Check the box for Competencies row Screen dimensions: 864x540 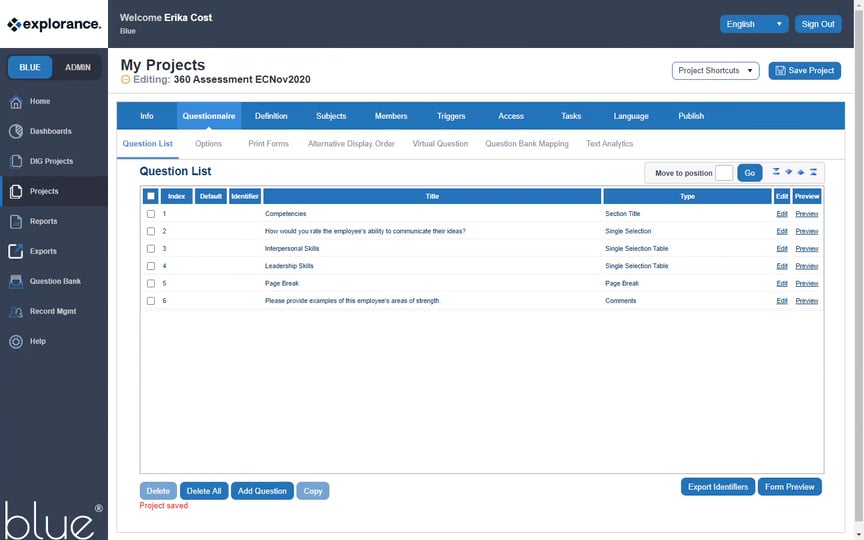tap(151, 214)
